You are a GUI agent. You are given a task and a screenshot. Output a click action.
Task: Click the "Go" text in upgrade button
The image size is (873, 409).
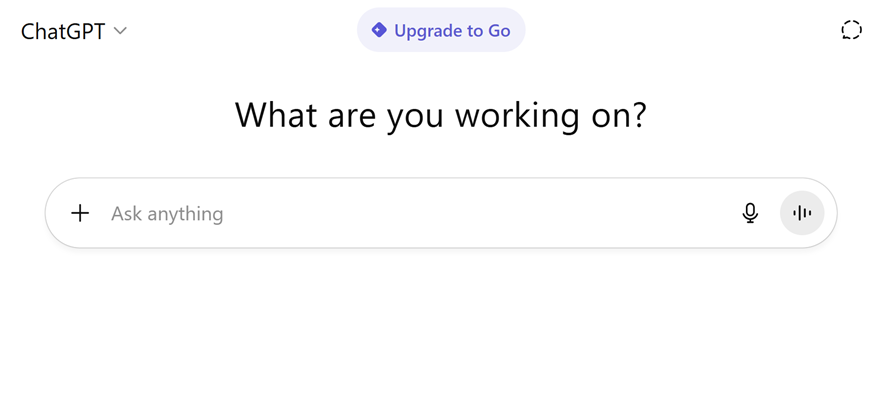(498, 30)
